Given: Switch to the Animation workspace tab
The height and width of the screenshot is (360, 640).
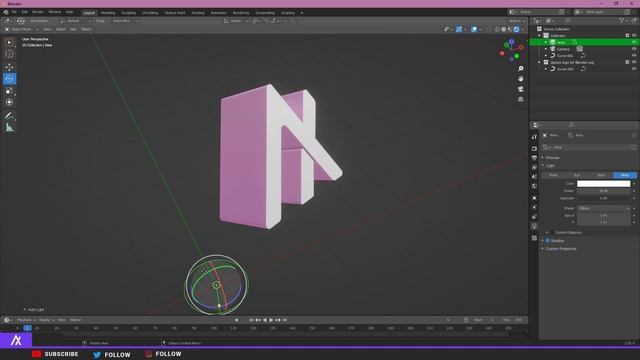Looking at the screenshot, I should coord(218,13).
